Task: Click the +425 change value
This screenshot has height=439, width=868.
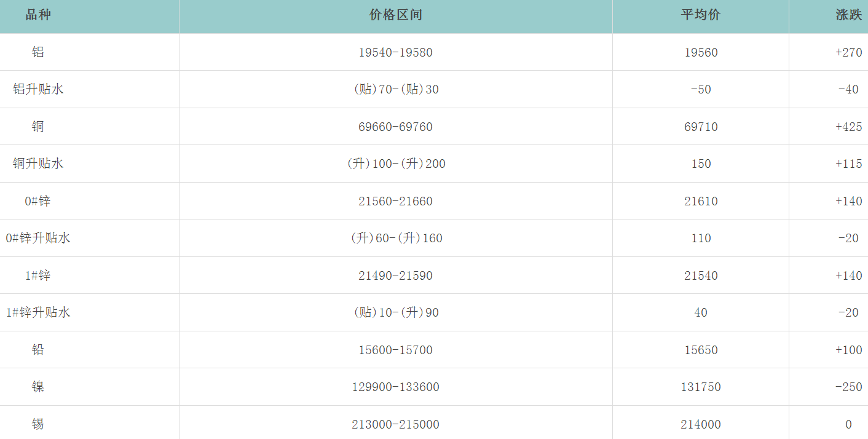Action: pos(848,127)
